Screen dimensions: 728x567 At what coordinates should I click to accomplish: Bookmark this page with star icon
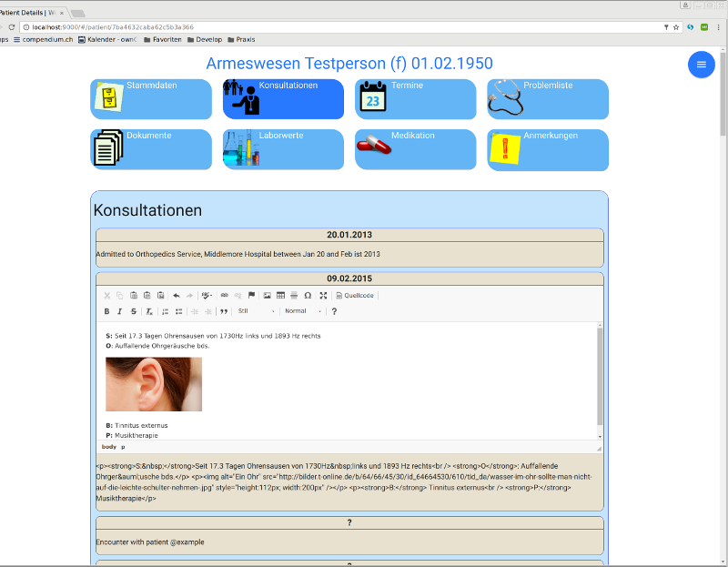(676, 27)
